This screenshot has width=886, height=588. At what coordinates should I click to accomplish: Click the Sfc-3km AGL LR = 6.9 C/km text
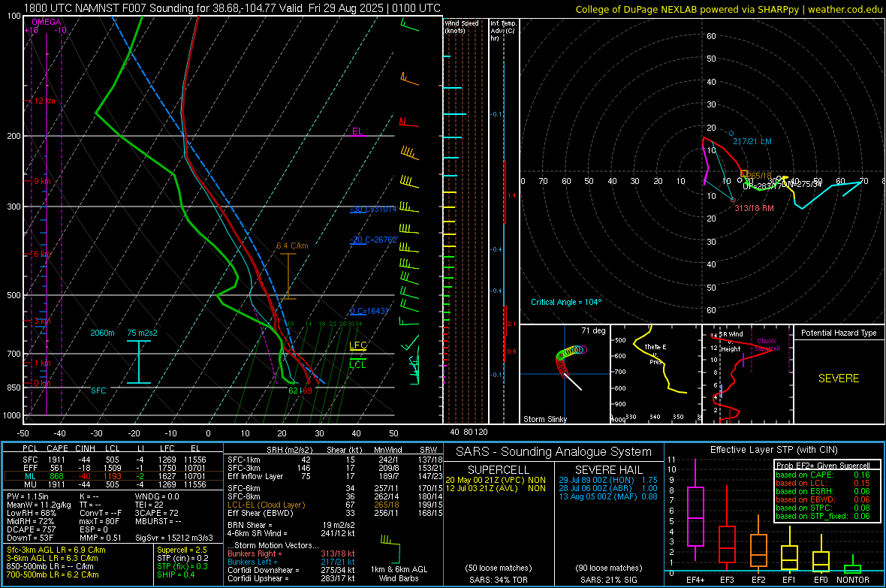click(56, 550)
